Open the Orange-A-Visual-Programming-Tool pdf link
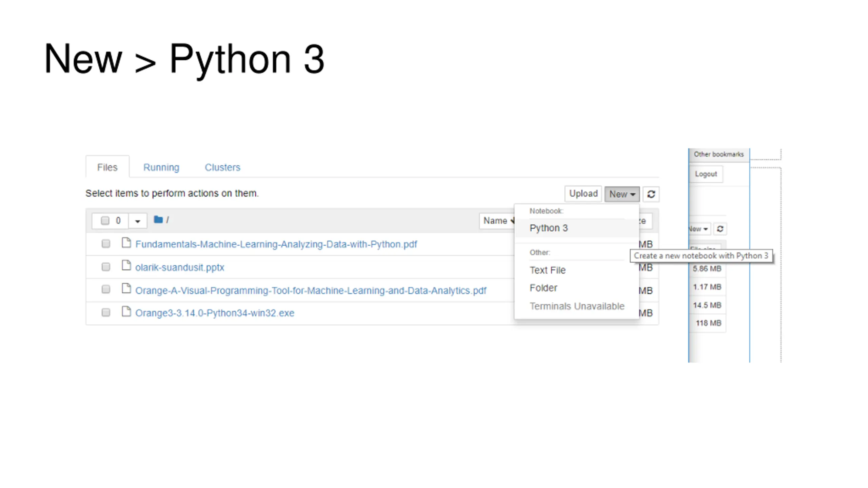The height and width of the screenshot is (488, 868). coord(310,290)
